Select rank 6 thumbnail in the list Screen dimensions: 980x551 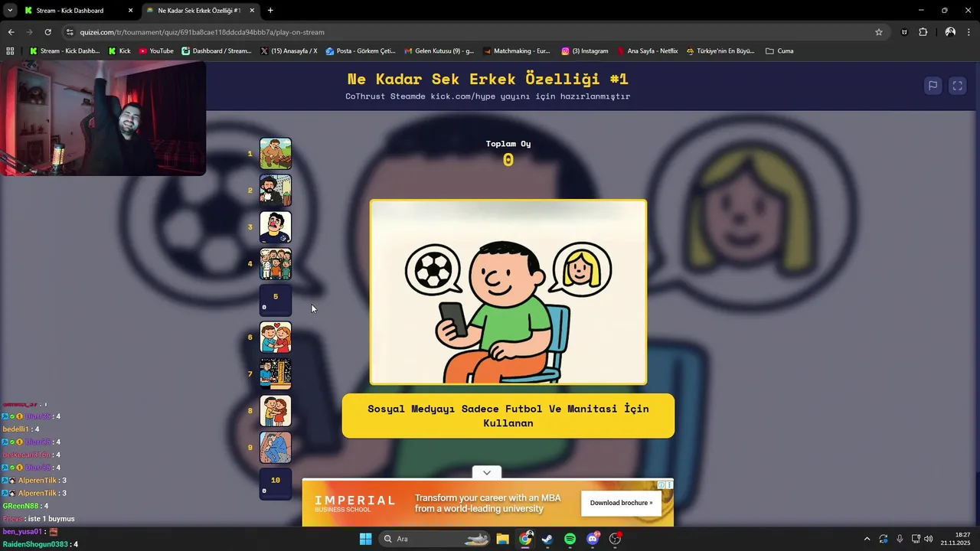click(276, 337)
